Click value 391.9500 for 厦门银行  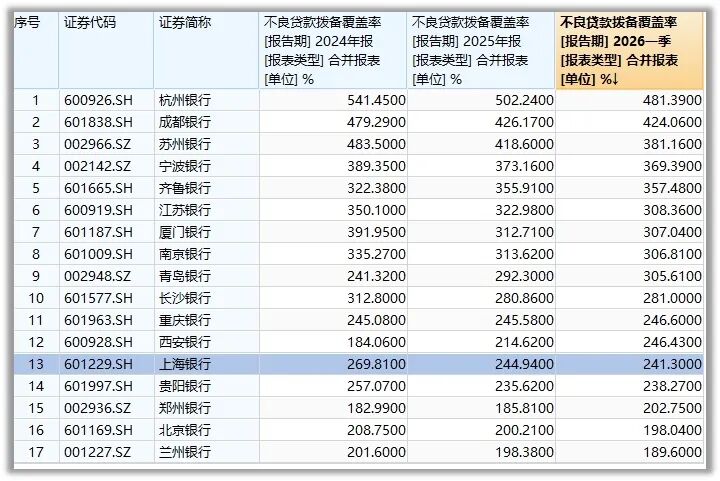point(376,232)
